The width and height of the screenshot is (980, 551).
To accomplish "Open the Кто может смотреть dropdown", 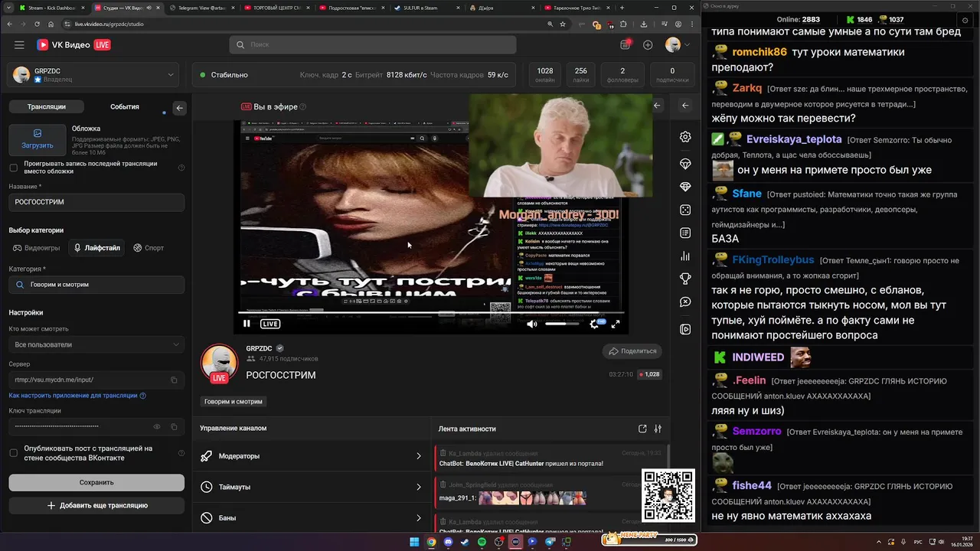I will click(x=96, y=344).
